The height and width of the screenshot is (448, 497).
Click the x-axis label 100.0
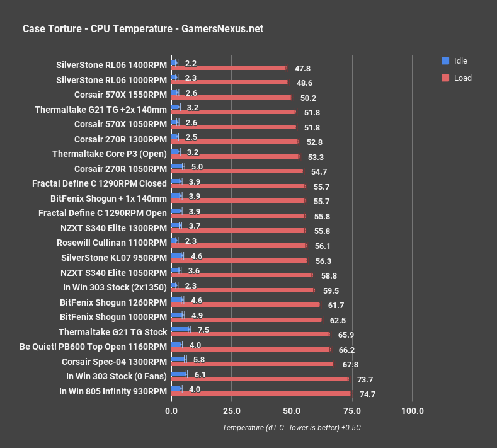413,411
